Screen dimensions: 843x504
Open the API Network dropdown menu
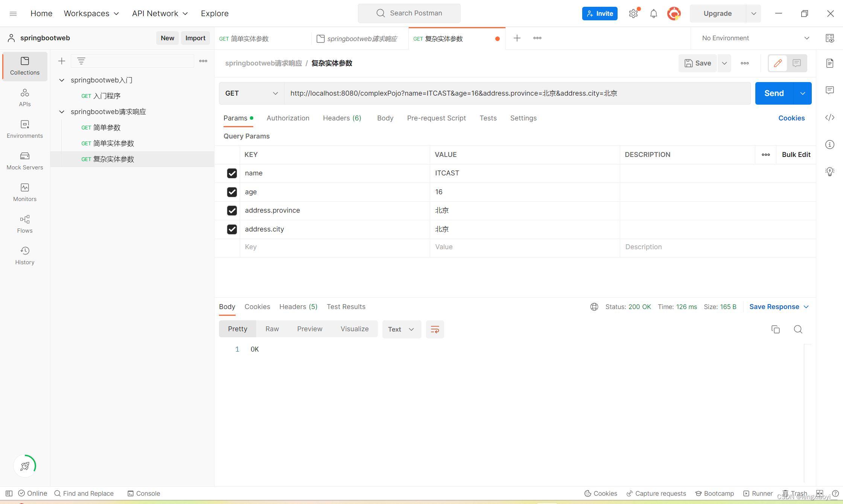pyautogui.click(x=160, y=14)
